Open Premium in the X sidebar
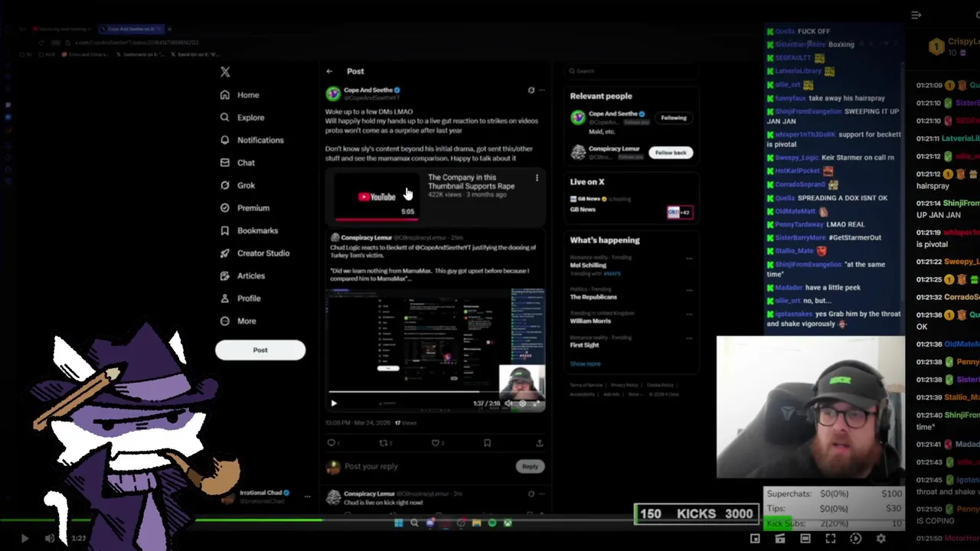The image size is (980, 551). 244,208
